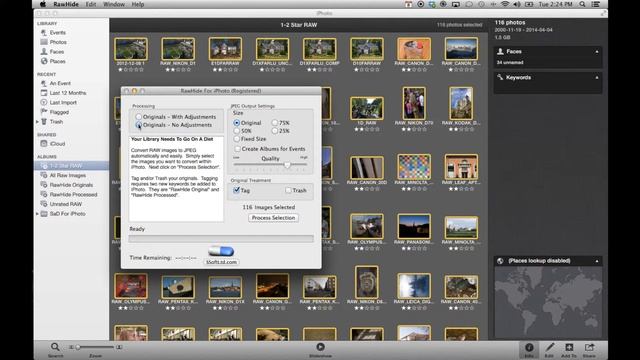Select the RAW_KODAK thumbnail
640x360 pixels.
[x=461, y=103]
